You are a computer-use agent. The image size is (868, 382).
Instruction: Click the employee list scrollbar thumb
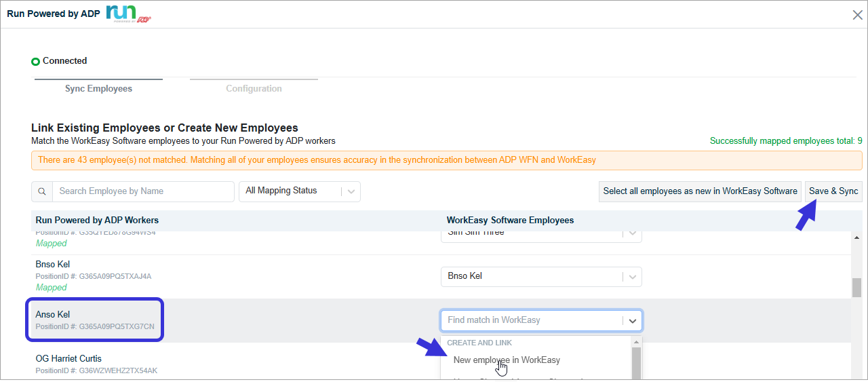click(856, 288)
